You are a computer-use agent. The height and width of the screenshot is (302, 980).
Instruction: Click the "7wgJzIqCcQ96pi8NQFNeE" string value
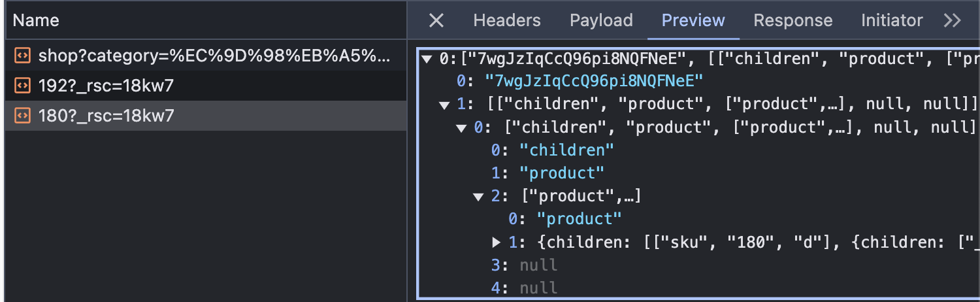coord(593,81)
